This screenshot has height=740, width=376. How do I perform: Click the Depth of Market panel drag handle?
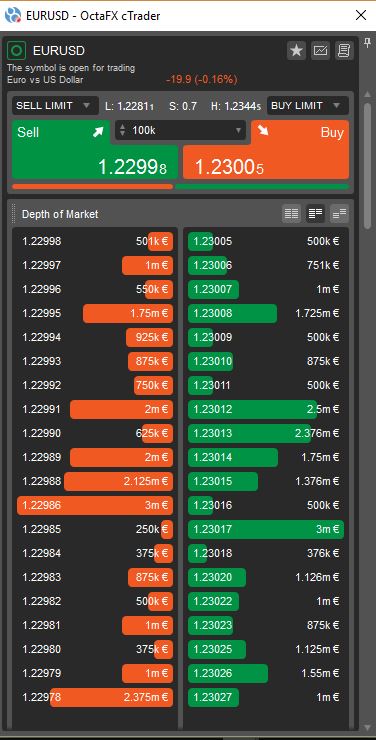tap(14, 214)
